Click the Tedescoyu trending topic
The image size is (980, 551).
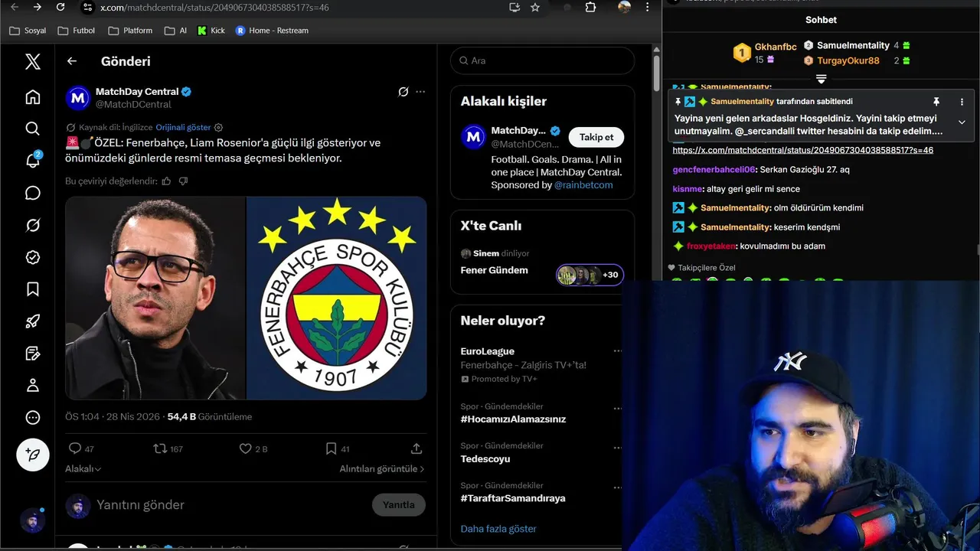485,459
